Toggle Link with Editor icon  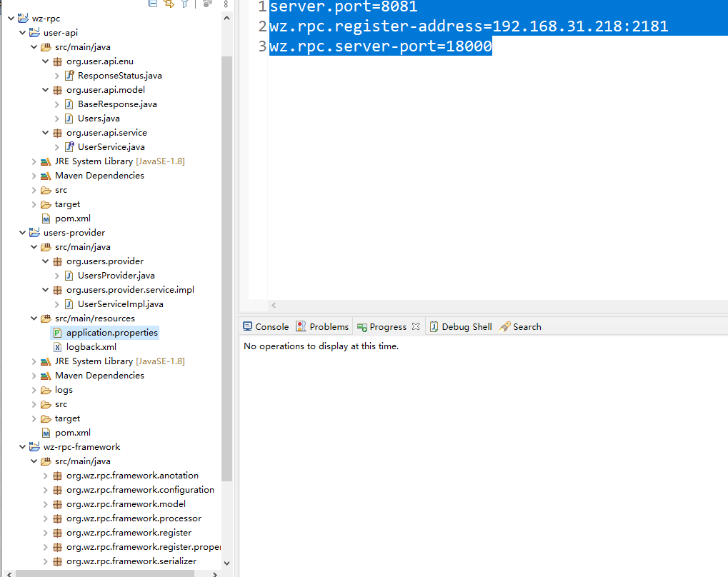[x=169, y=4]
